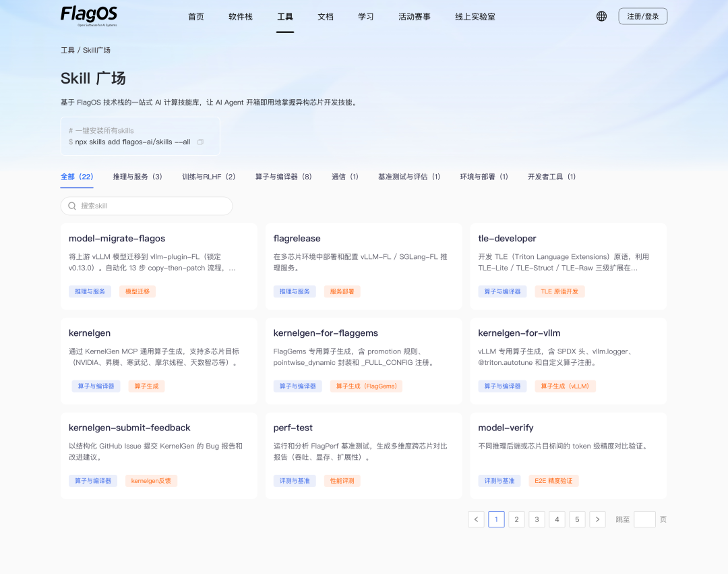Click the 注册/登录 button
Screen dimensions: 728x574
click(642, 16)
